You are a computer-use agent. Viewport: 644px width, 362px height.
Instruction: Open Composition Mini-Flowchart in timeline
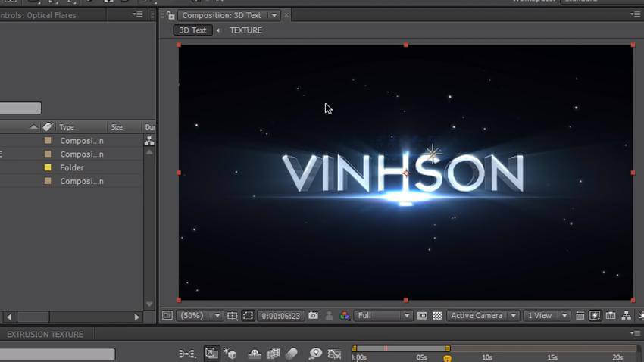tap(187, 354)
